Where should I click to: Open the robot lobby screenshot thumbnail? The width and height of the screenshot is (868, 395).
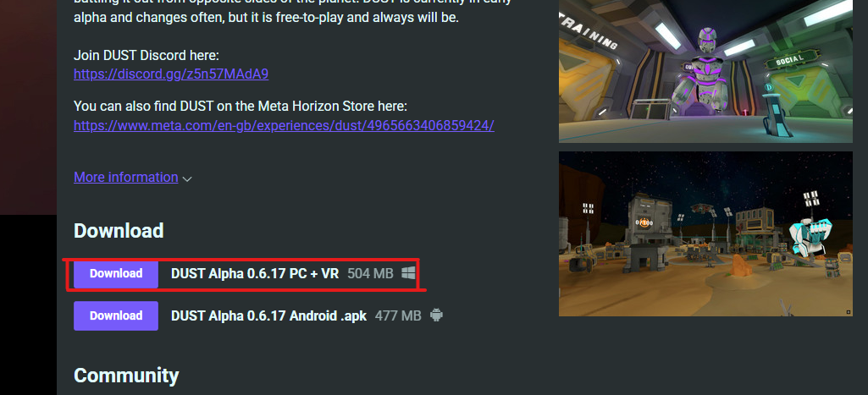(x=705, y=71)
